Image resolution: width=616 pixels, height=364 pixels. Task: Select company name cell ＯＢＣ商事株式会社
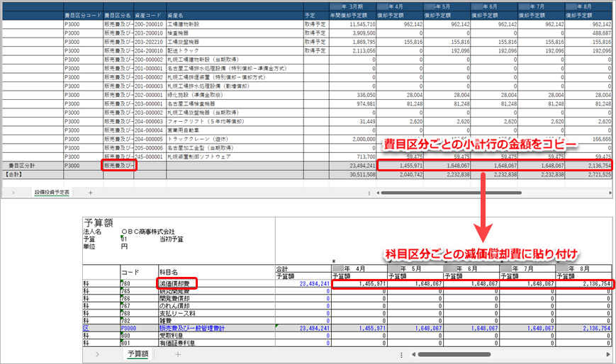[148, 232]
